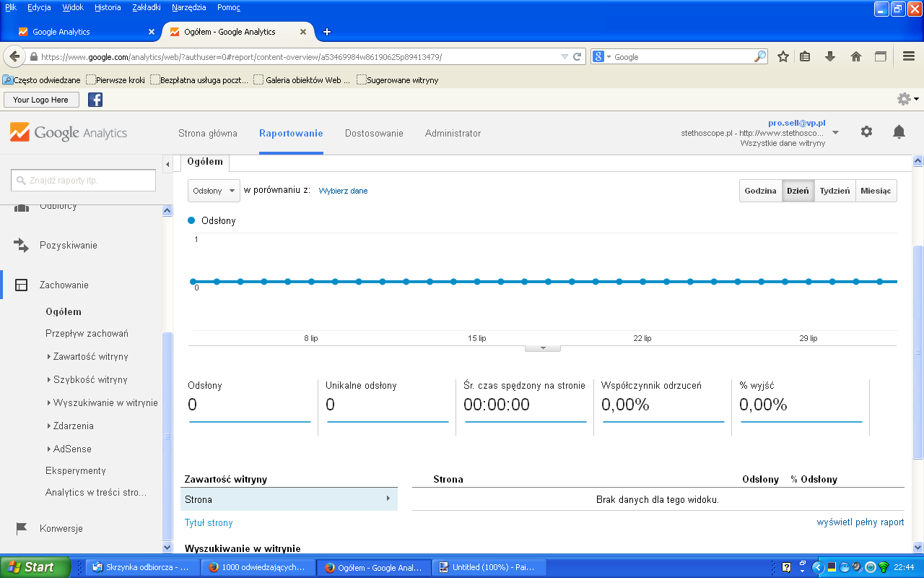Click the Google Analytics logo
Screen dimensions: 924x578
pos(69,133)
